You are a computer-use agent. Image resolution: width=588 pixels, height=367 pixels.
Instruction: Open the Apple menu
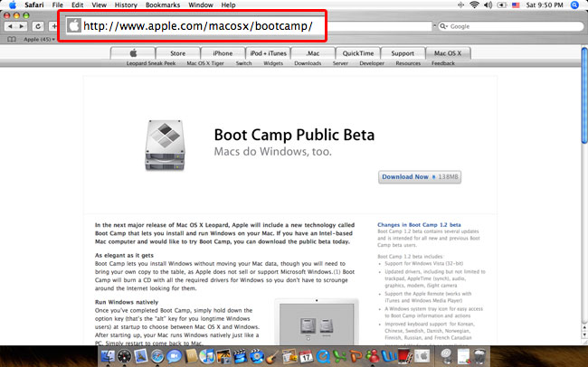(x=13, y=5)
